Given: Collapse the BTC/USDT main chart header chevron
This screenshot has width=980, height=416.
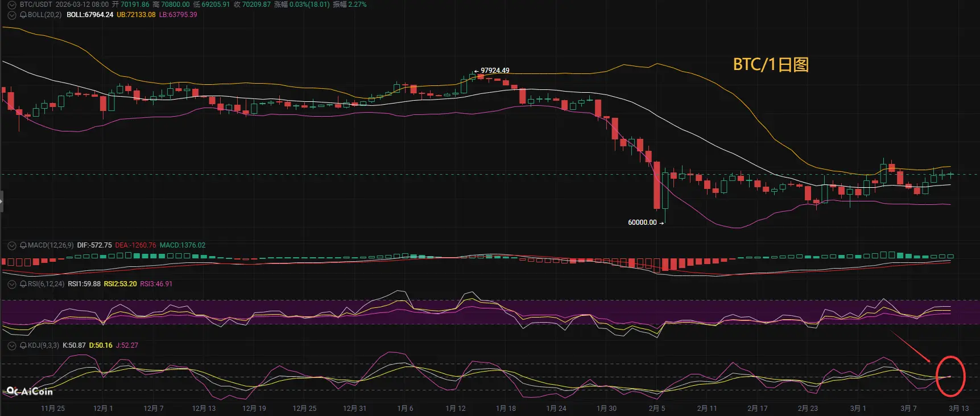Looking at the screenshot, I should tap(11, 5).
